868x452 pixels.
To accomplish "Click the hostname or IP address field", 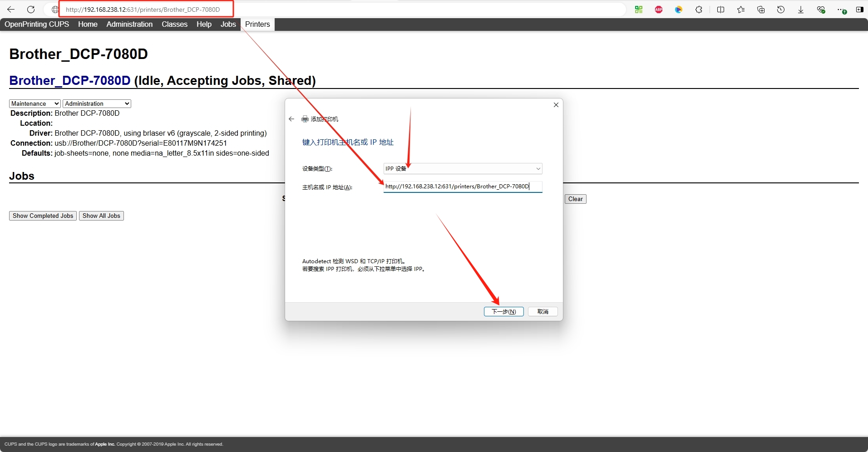I will pyautogui.click(x=463, y=187).
